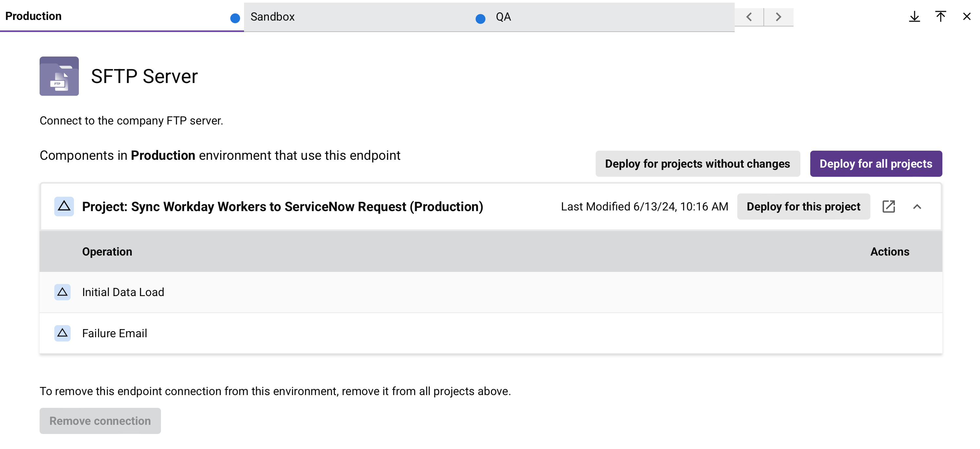Click triangle icon next to Initial Data Load
This screenshot has height=449, width=980.
[62, 292]
